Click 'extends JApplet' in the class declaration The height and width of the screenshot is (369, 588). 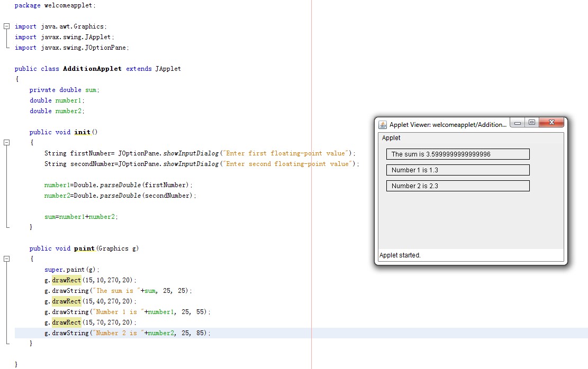153,69
